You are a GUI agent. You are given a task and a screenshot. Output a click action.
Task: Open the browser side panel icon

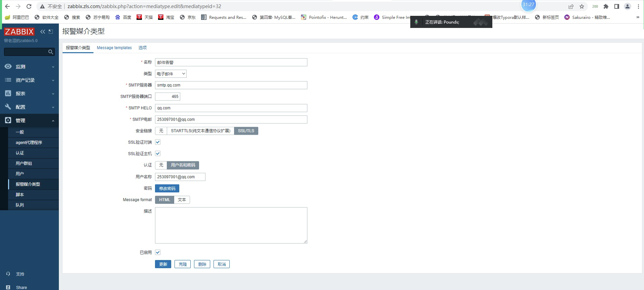coord(617,6)
